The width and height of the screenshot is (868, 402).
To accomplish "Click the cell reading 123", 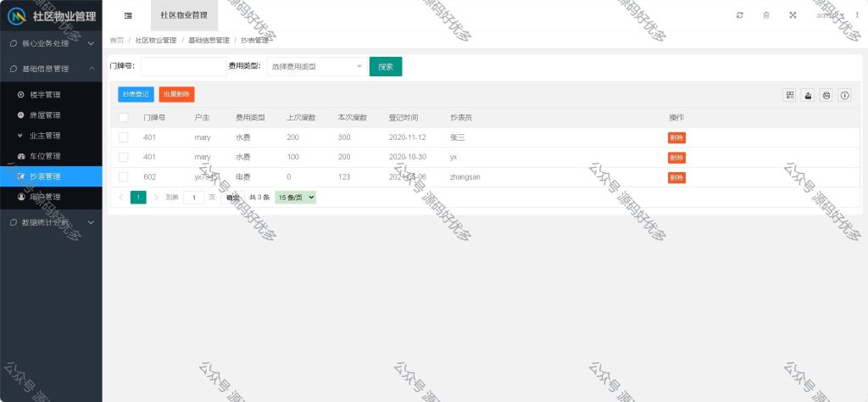I will click(344, 177).
